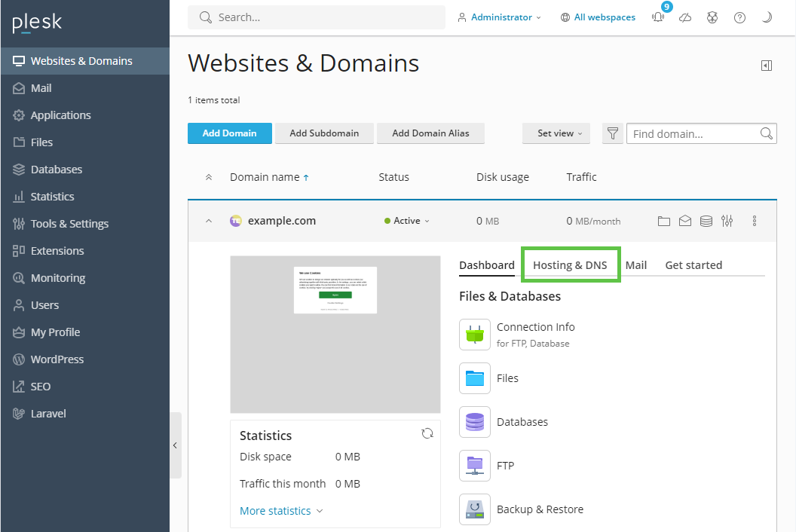Open the notifications bell icon

click(658, 18)
